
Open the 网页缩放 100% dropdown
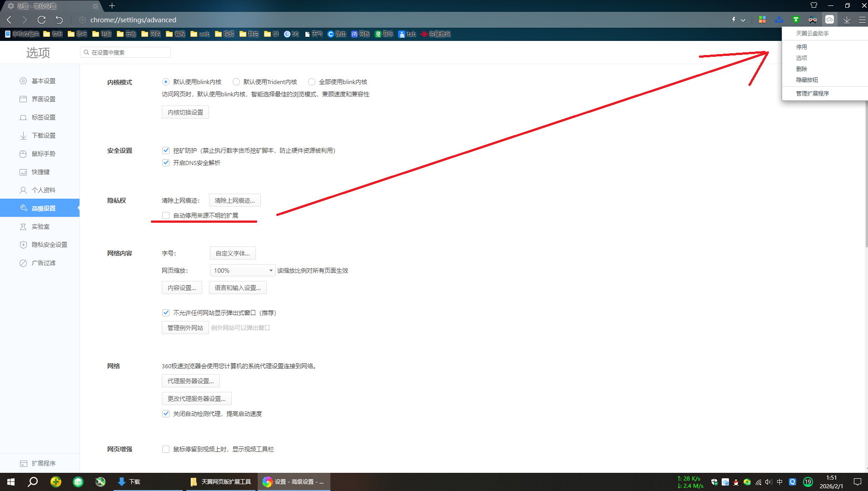tap(243, 271)
